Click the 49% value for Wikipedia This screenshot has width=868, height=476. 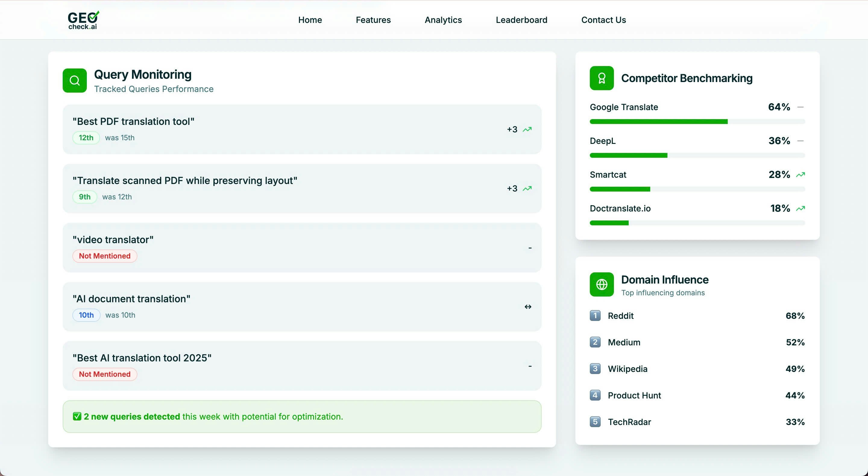click(795, 369)
